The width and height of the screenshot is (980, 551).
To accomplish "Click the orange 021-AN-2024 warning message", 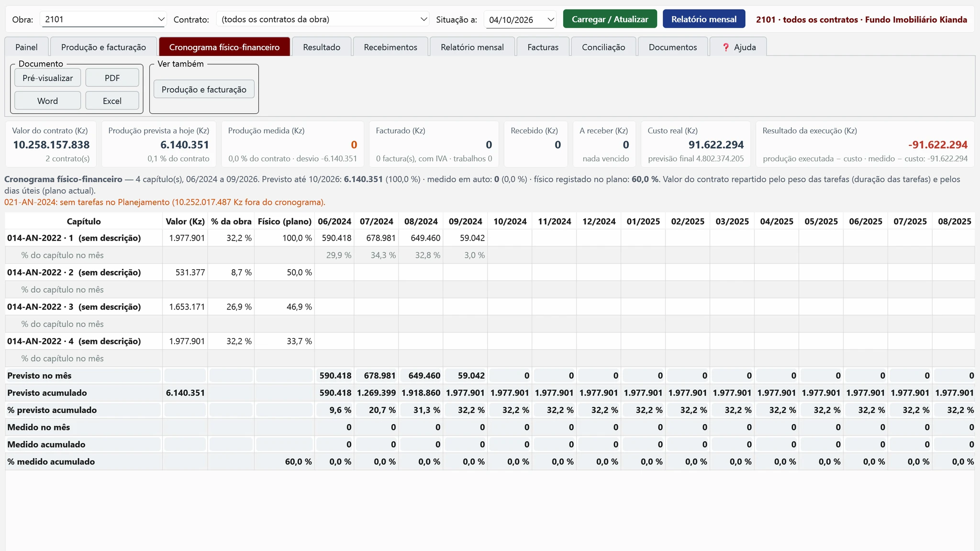I will click(165, 202).
